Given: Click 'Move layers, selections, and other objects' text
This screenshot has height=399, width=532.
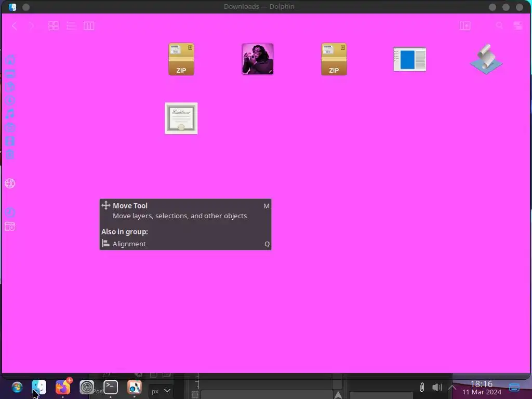Looking at the screenshot, I should coord(180,216).
